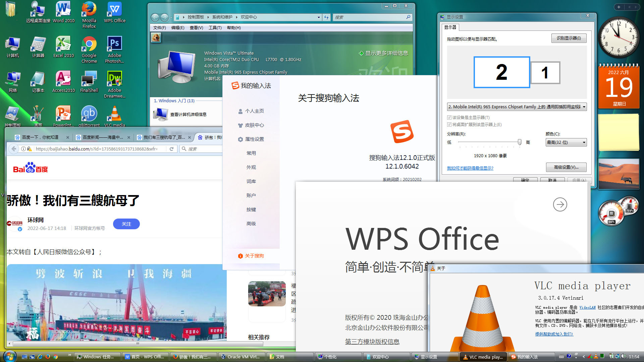Viewport: 644px width, 362px height.
Task: Open the 工具(T) menu
Action: coord(215,28)
